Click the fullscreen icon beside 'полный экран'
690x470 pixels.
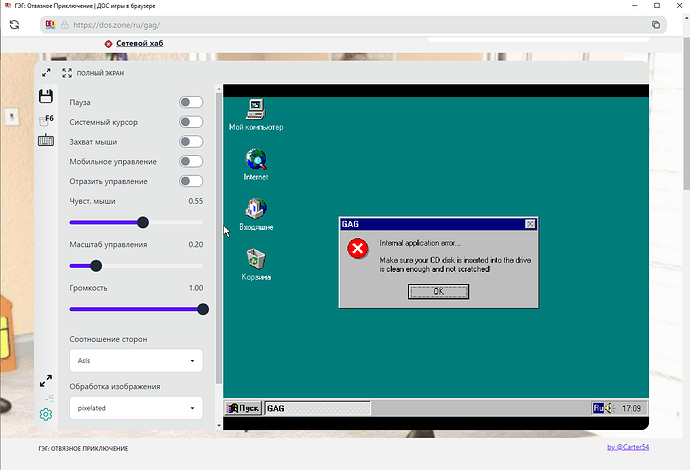click(x=67, y=73)
